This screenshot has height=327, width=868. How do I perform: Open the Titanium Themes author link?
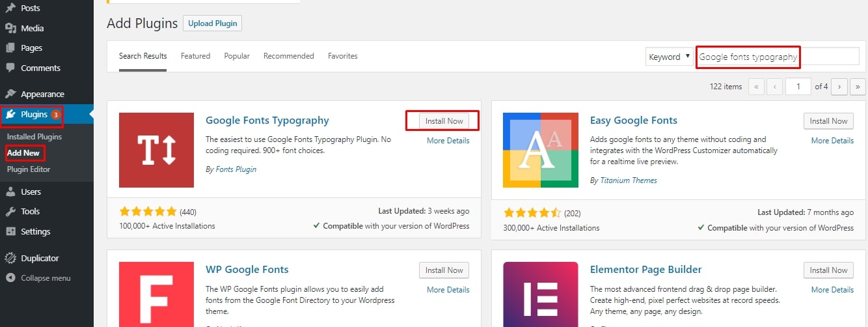click(629, 180)
